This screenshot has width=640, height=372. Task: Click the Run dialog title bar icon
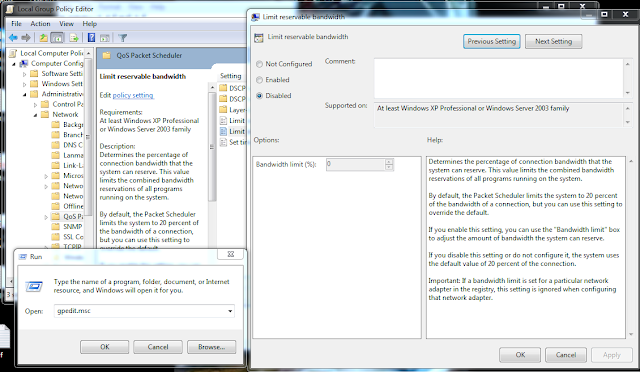pos(23,256)
